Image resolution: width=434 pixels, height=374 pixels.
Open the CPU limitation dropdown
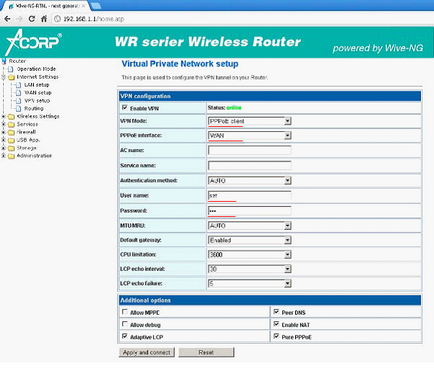249,255
